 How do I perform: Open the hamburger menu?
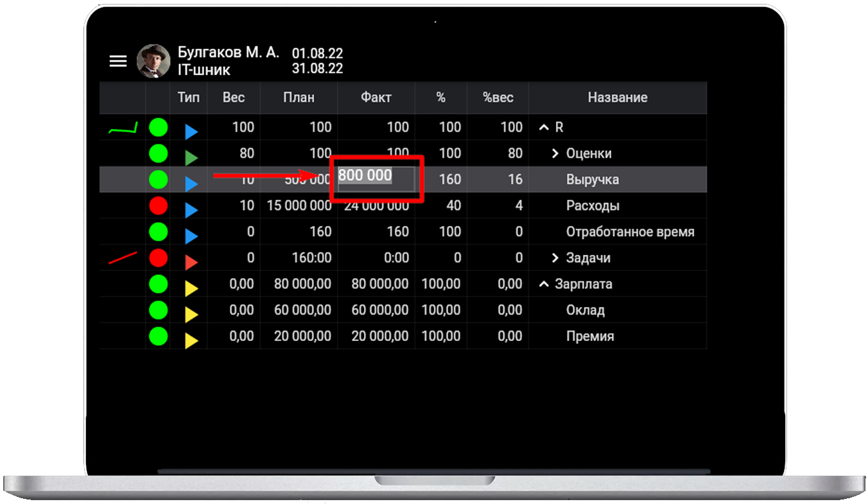(x=118, y=61)
